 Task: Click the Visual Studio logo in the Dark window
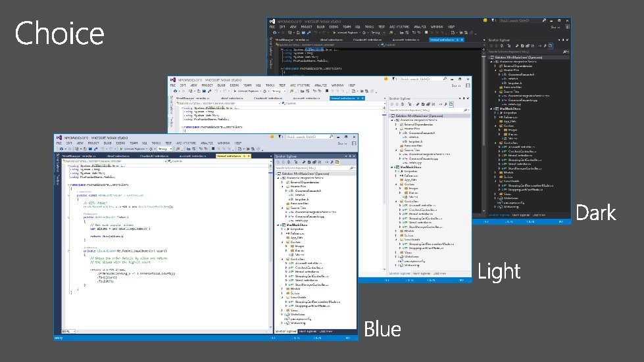point(272,21)
